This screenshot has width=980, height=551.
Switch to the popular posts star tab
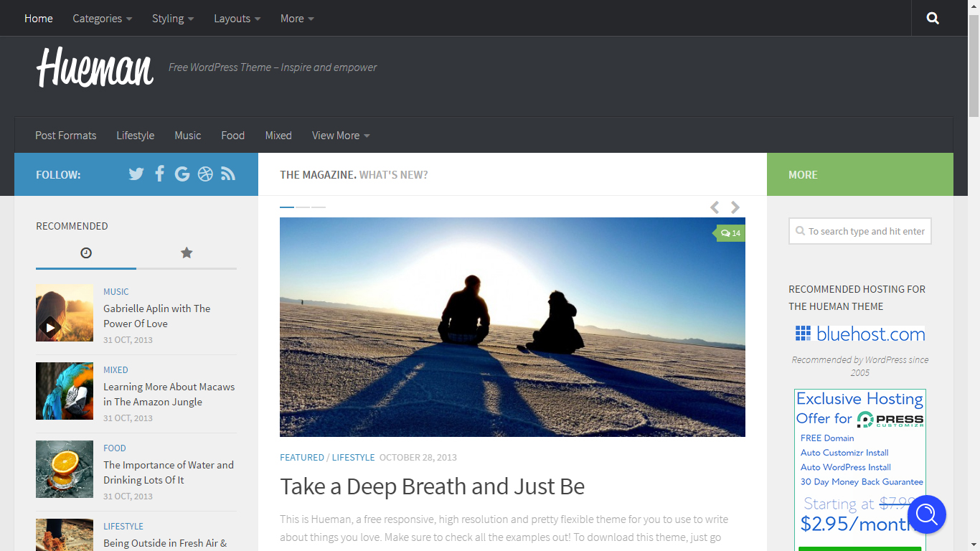pyautogui.click(x=187, y=253)
